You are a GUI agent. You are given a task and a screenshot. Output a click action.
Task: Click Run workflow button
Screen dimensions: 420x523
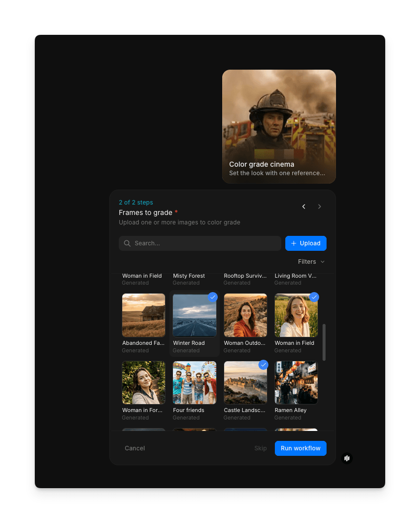pos(300,448)
